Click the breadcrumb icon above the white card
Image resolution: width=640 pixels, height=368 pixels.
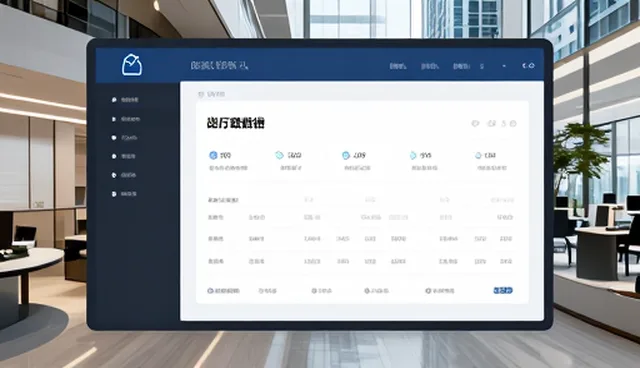tap(200, 94)
